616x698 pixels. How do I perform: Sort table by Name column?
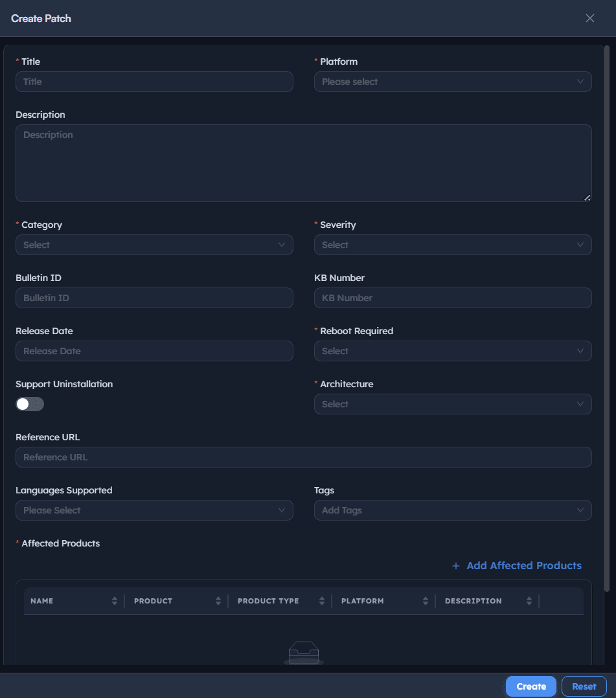click(x=115, y=601)
